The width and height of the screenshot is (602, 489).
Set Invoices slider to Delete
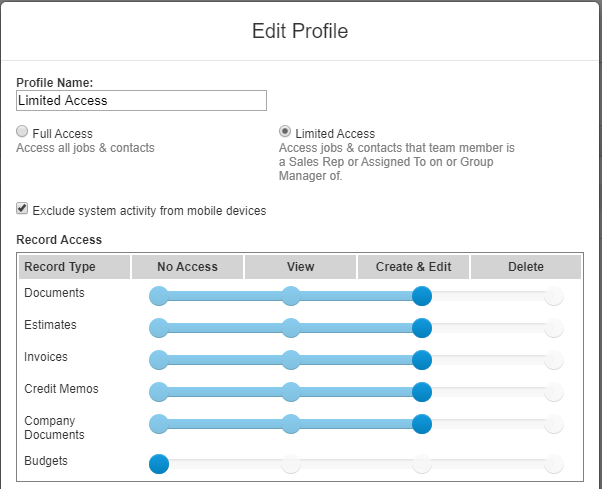pos(553,360)
